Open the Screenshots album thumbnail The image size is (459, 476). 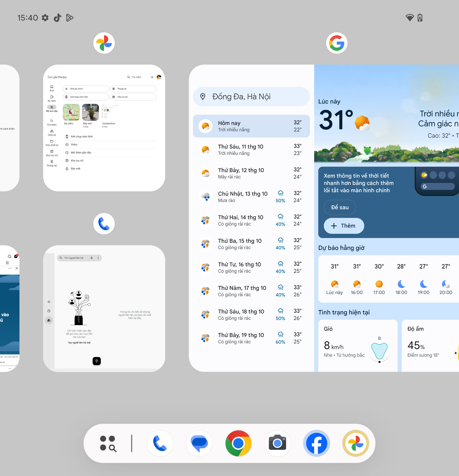click(x=109, y=112)
